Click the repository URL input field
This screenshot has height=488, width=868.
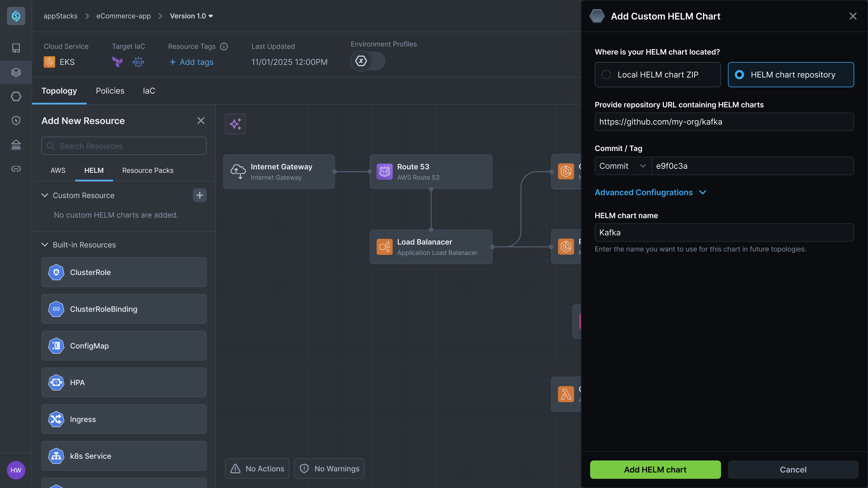click(724, 122)
